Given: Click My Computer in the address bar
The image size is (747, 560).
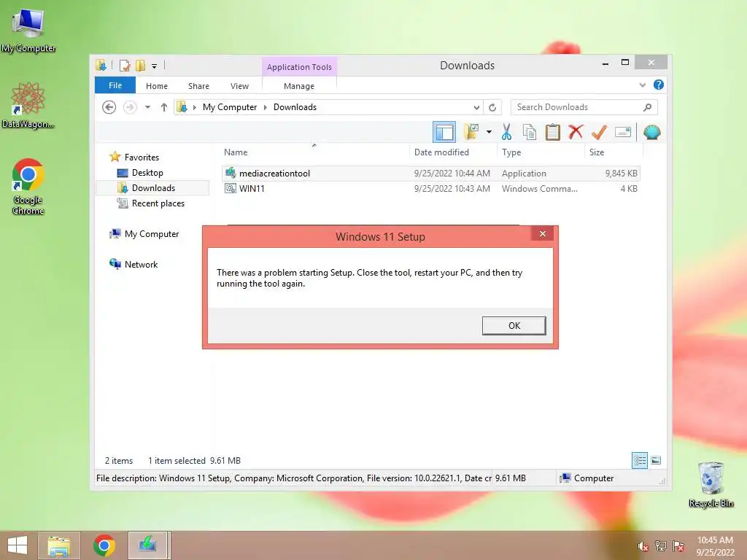Looking at the screenshot, I should 230,107.
